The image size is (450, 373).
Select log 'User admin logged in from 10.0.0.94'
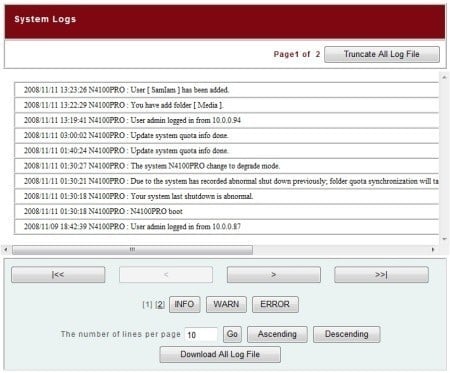[226, 120]
